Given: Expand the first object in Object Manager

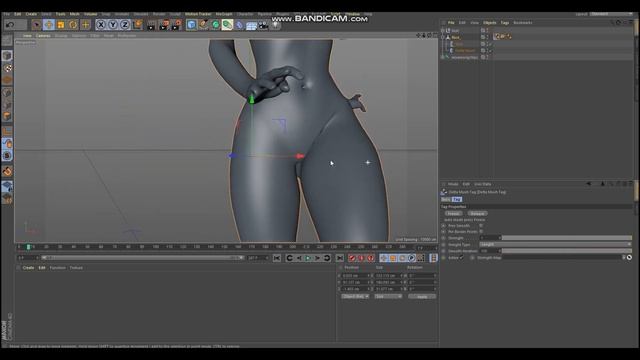Looking at the screenshot, I should pyautogui.click(x=443, y=31).
